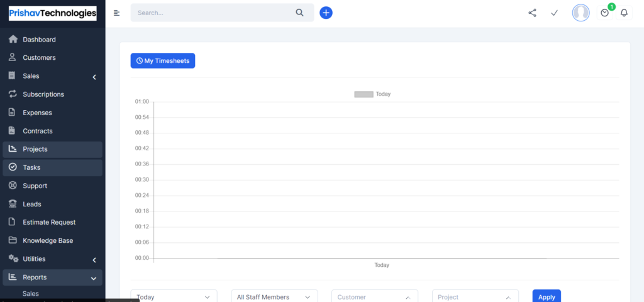Open the Customer filter dropdown

(375, 296)
